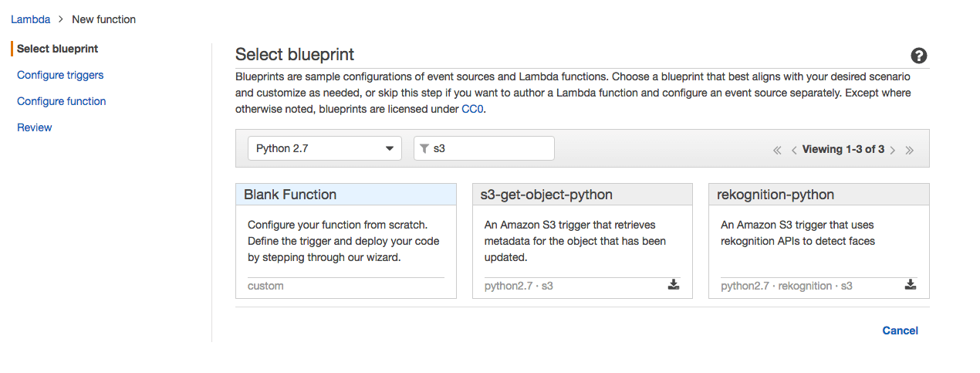
Task: Download the s3-get-object-python blueprint
Action: [674, 285]
